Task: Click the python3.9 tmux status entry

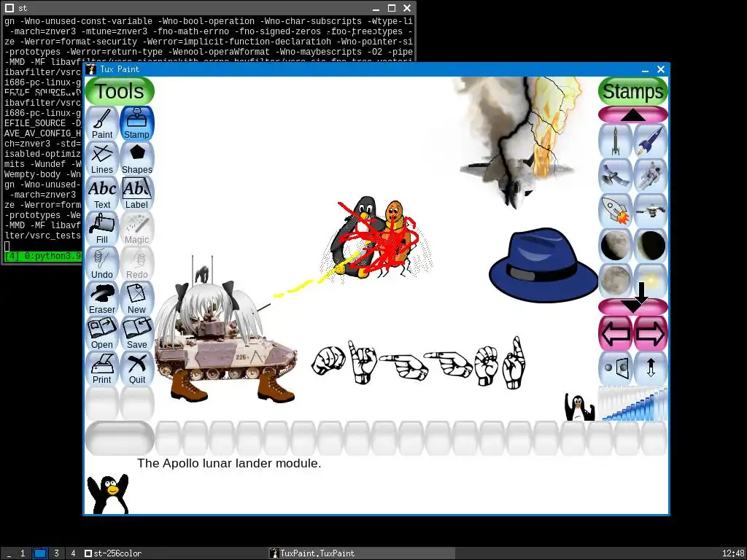Action: (43, 256)
